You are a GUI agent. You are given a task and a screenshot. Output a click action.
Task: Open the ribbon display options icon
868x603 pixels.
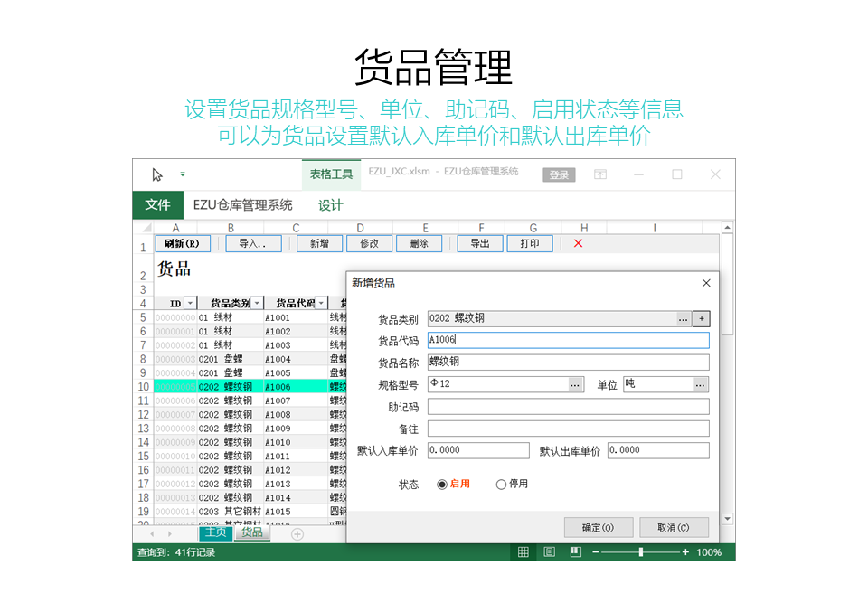pyautogui.click(x=600, y=174)
